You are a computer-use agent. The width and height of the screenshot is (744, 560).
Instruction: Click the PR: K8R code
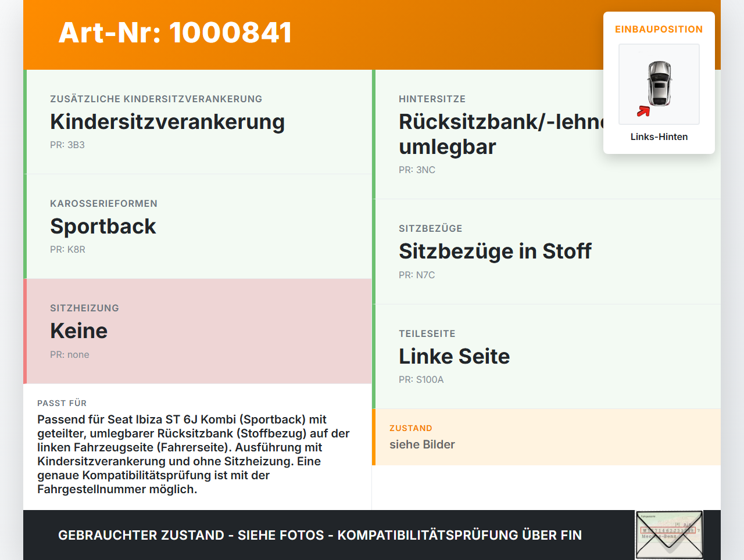click(67, 249)
